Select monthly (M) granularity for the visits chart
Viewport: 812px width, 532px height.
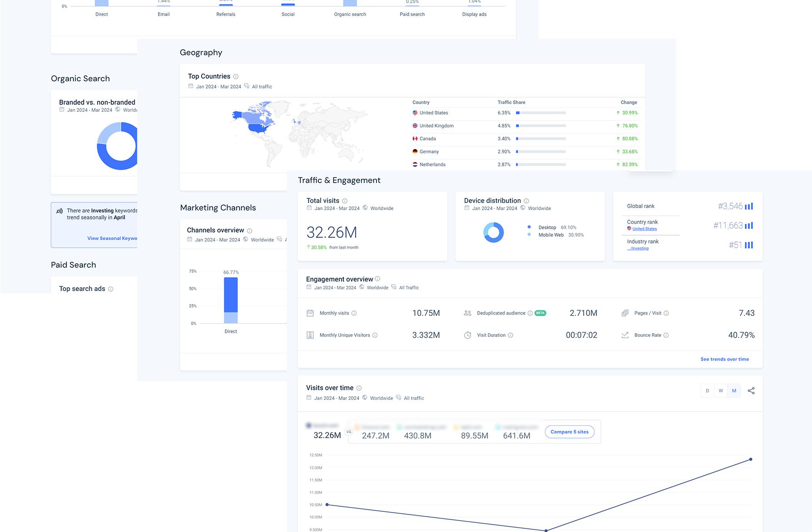(x=734, y=390)
